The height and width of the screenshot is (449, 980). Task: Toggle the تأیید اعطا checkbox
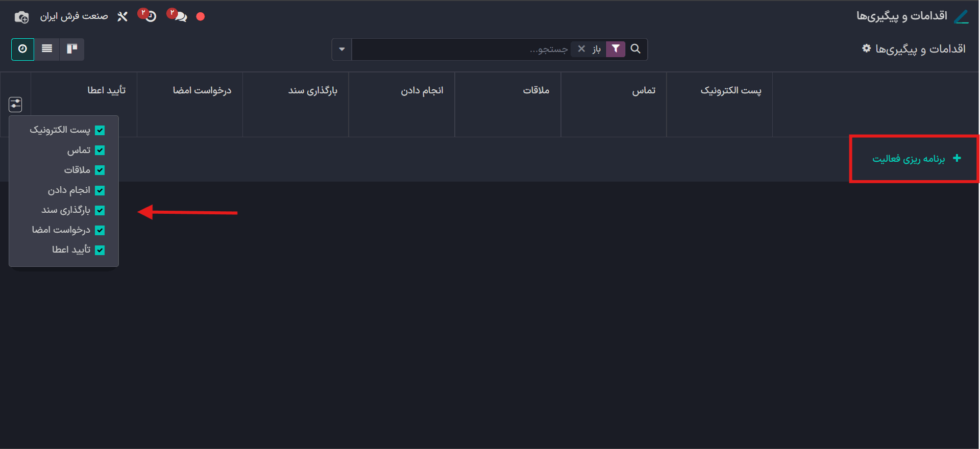click(x=100, y=250)
